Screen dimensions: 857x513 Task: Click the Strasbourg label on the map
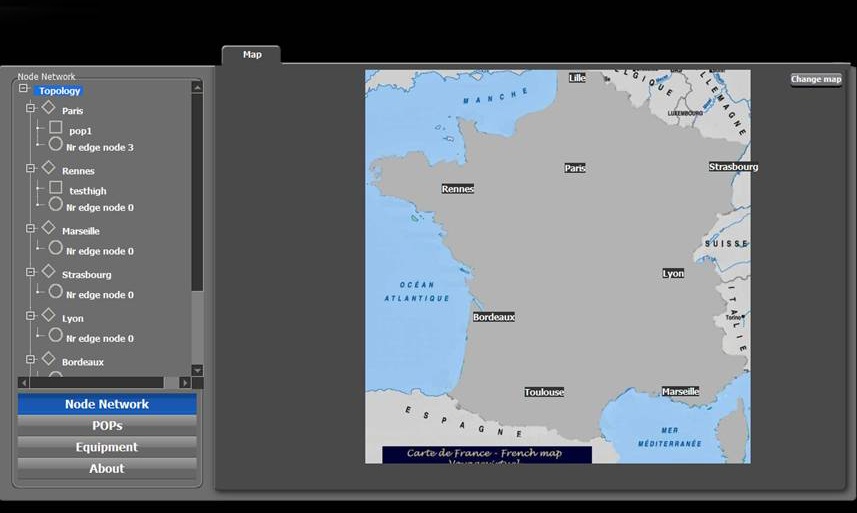tap(733, 167)
